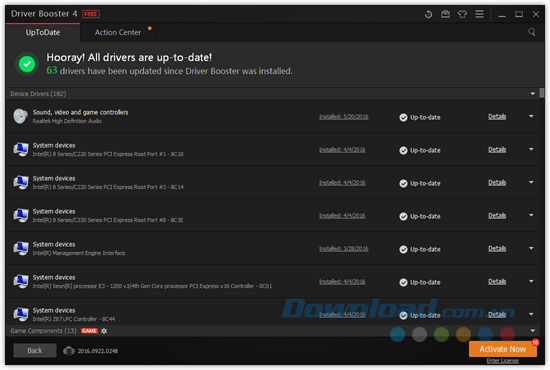Click Installed date for Root Port #1

(x=342, y=150)
